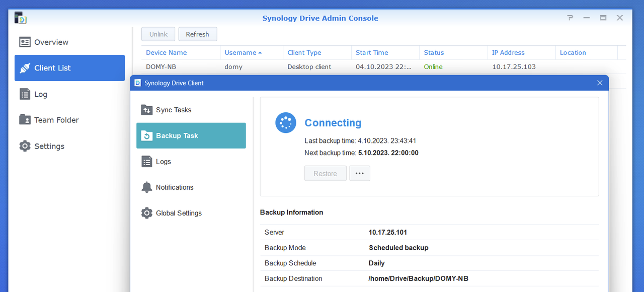Image resolution: width=644 pixels, height=292 pixels.
Task: Click the Sync Tasks arrows icon
Action: [x=146, y=110]
